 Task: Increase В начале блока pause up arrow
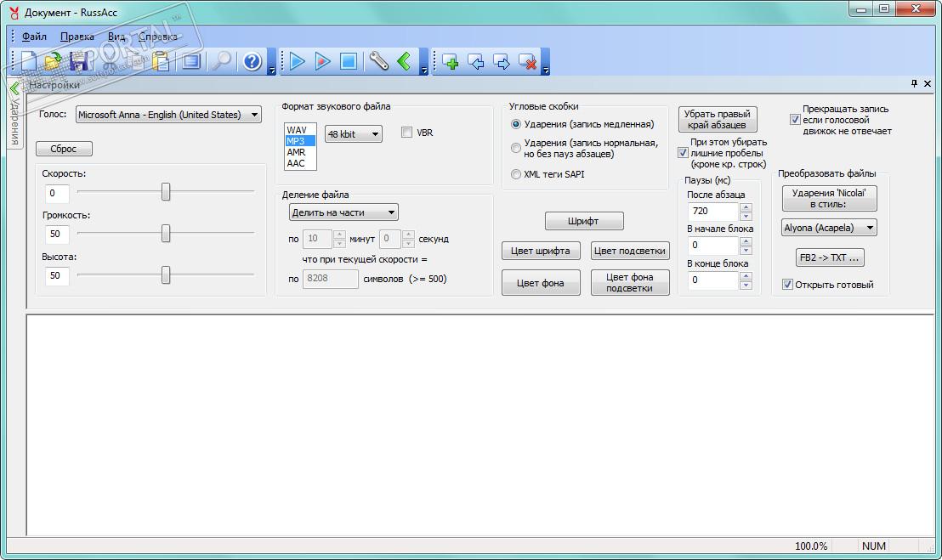[x=746, y=241]
